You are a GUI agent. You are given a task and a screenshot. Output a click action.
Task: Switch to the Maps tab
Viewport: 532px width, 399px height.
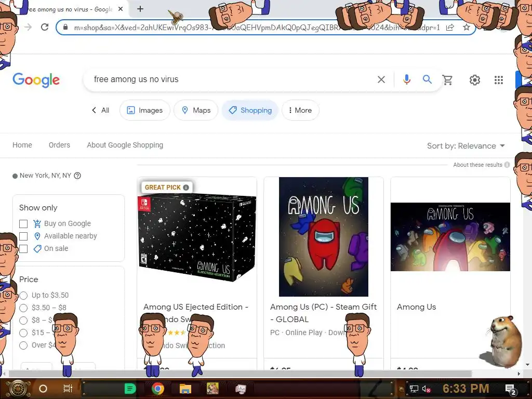tap(196, 110)
